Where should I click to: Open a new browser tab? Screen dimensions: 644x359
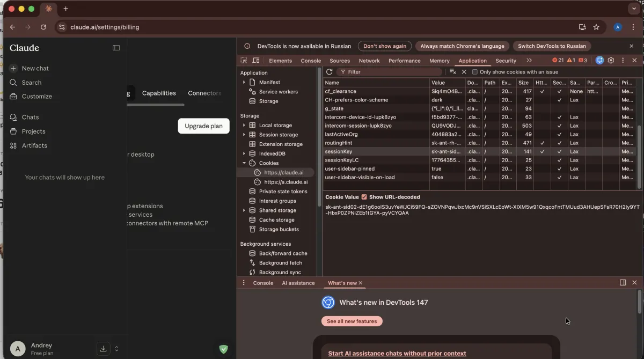coord(65,9)
